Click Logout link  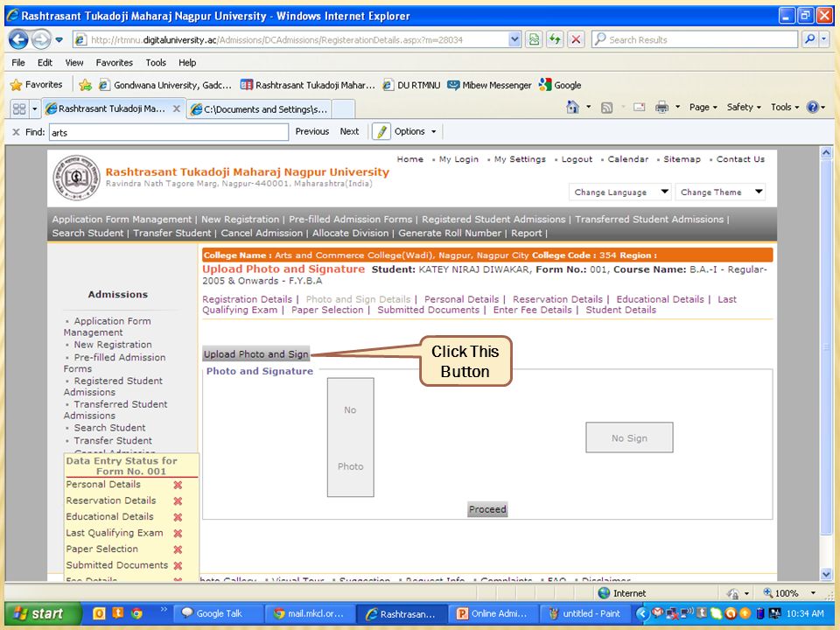pos(577,159)
